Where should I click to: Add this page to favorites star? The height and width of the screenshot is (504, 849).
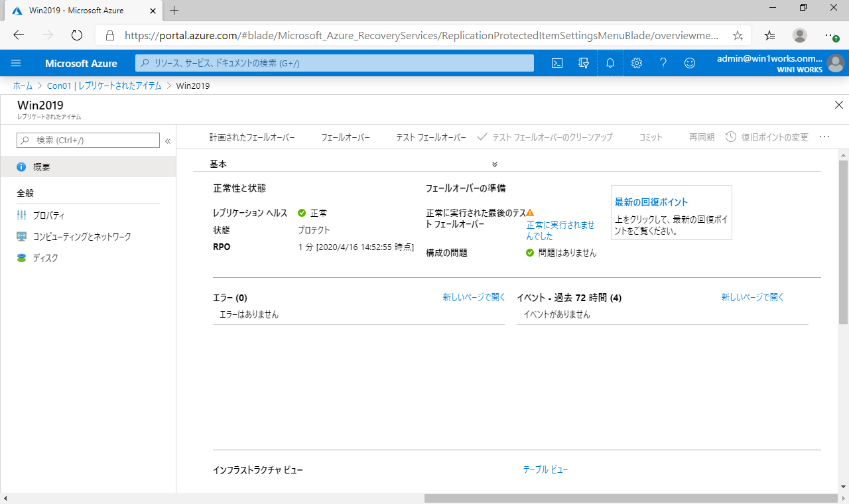coord(738,35)
